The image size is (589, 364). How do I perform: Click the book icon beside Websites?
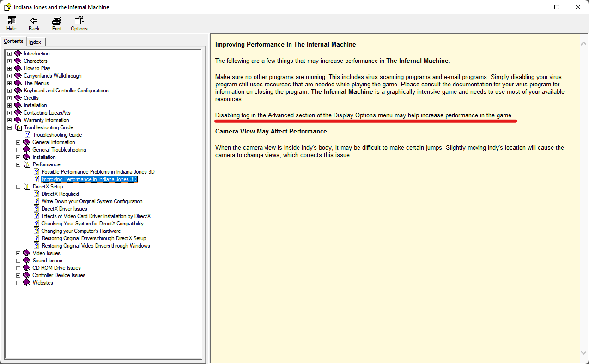point(27,283)
